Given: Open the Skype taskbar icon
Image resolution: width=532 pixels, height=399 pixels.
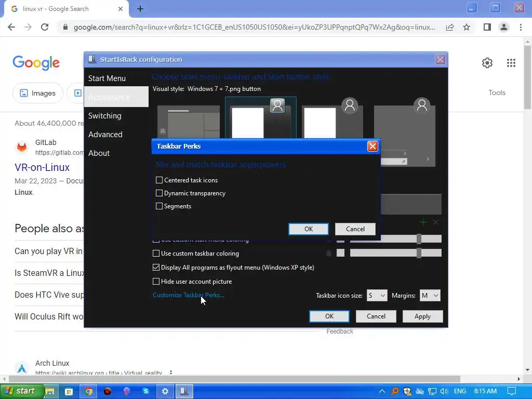Looking at the screenshot, I should 146,391.
